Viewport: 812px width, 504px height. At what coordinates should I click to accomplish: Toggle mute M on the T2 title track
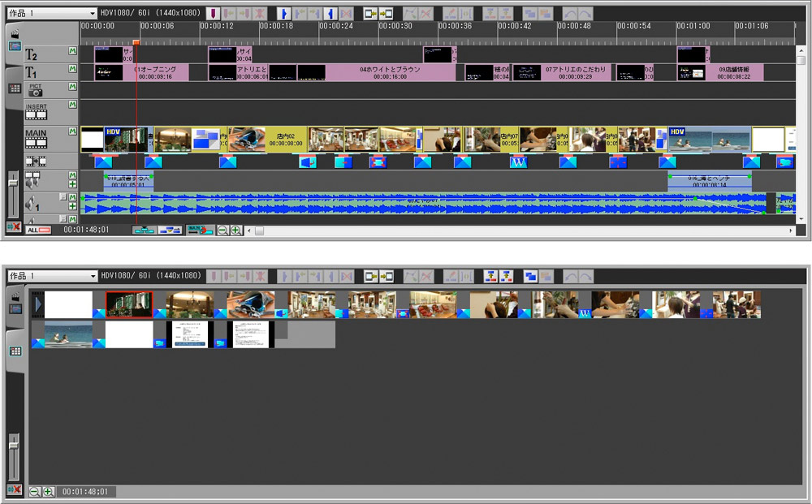(x=72, y=50)
